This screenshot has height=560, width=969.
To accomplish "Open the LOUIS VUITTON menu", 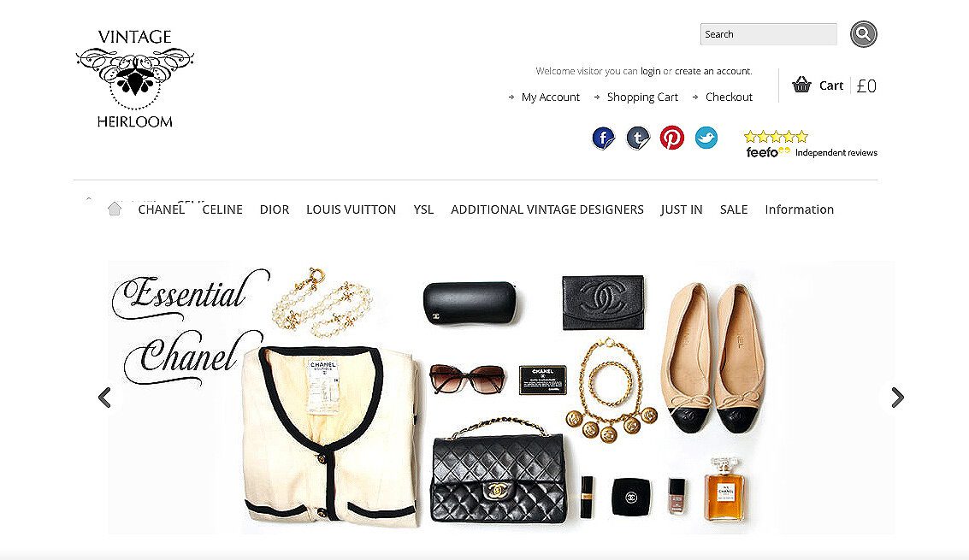I will coord(351,209).
